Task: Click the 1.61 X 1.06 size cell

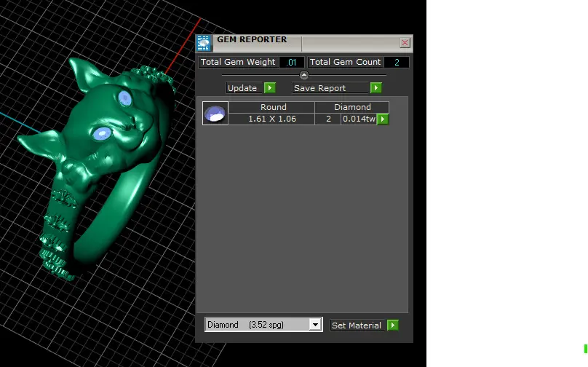Action: click(x=272, y=119)
